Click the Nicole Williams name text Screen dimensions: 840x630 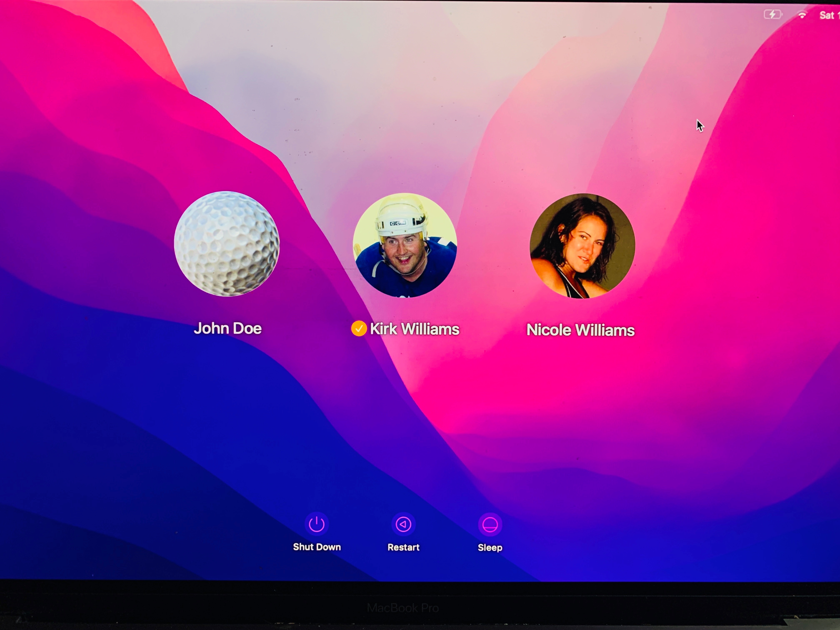click(580, 330)
